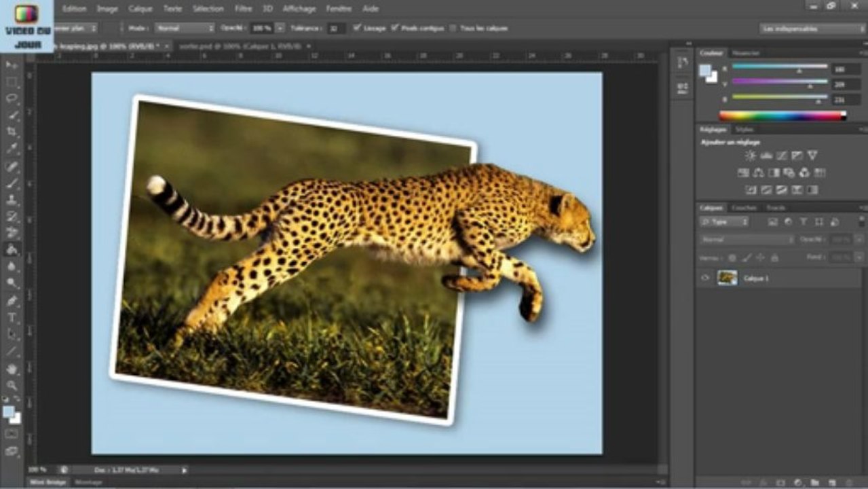Image resolution: width=868 pixels, height=489 pixels.
Task: Select the Path Selection tool
Action: click(12, 334)
